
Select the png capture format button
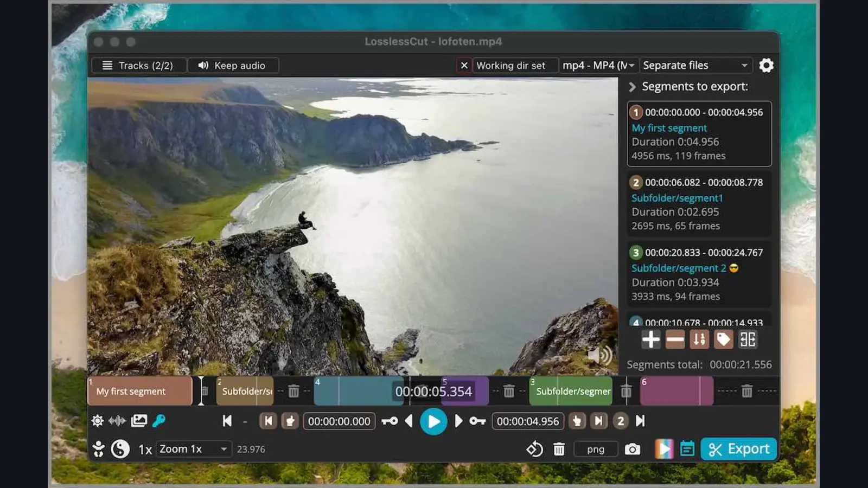pyautogui.click(x=596, y=449)
